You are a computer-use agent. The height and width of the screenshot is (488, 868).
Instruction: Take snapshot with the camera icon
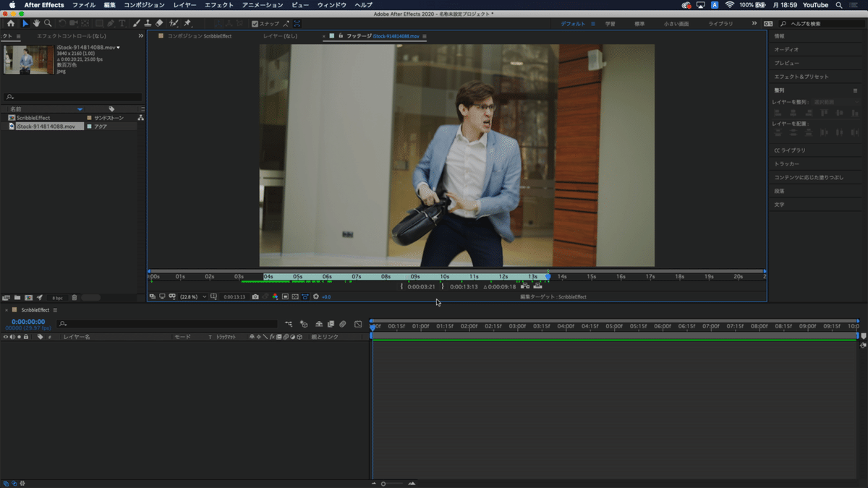coord(255,297)
